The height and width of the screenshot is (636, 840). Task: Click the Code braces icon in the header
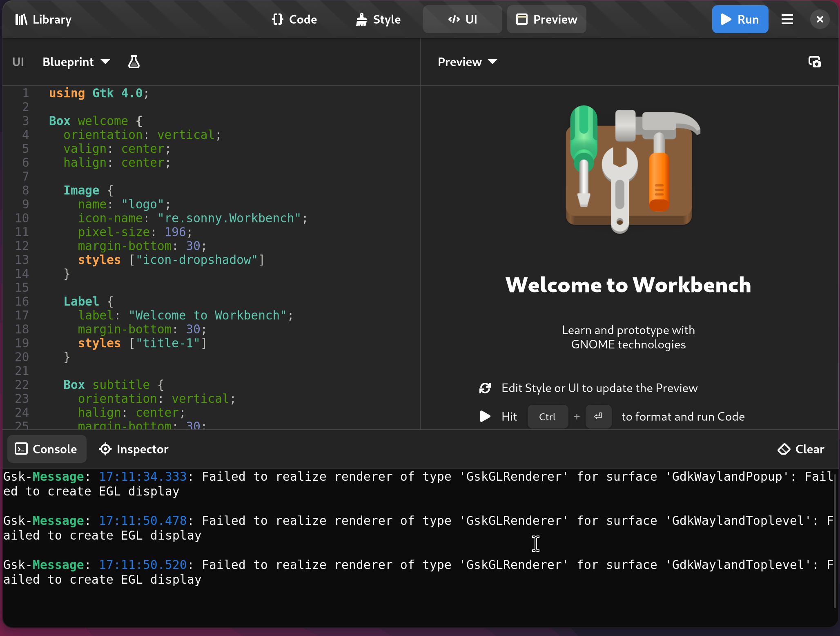(278, 19)
